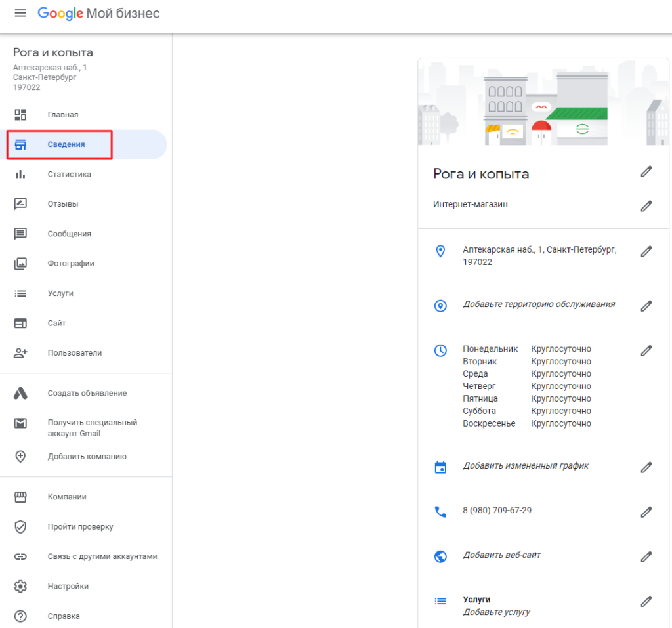The height and width of the screenshot is (628, 672).
Task: Click the calendar icon for special hours
Action: [x=441, y=467]
